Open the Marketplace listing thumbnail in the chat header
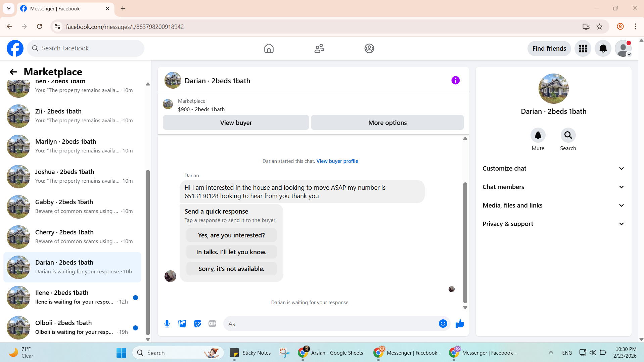This screenshot has width=644, height=362. click(x=168, y=104)
